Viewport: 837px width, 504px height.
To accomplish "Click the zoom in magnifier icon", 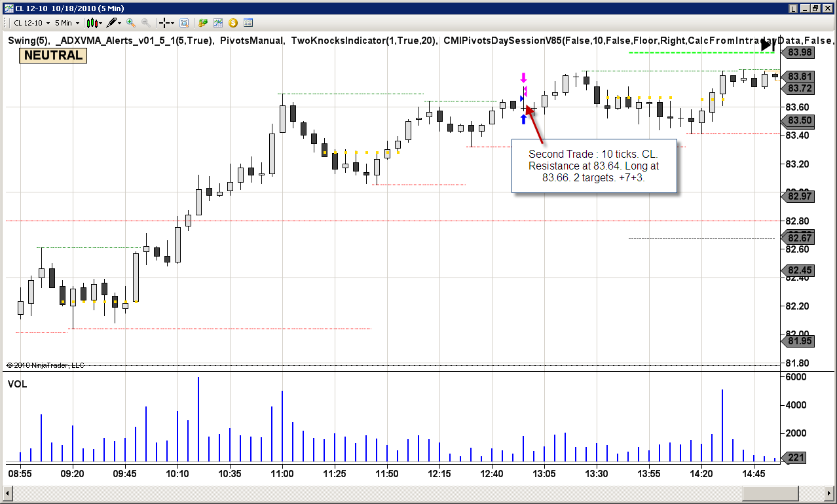I will coord(131,23).
